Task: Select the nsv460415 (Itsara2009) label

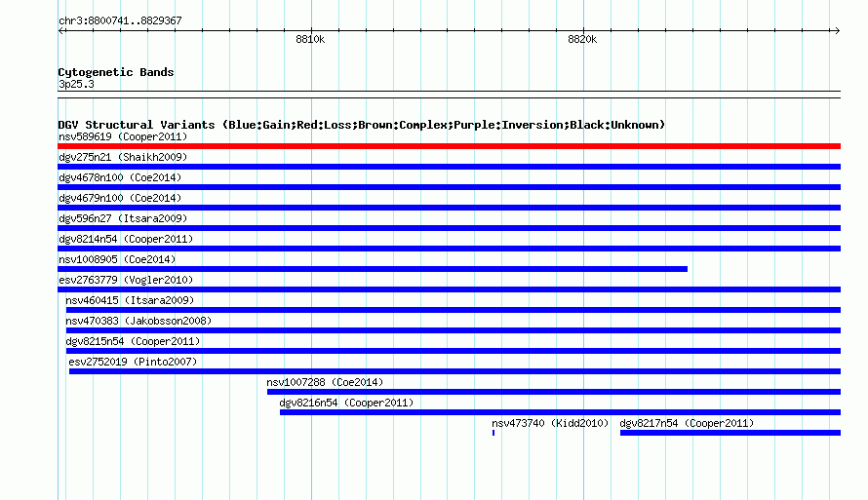Action: tap(130, 300)
